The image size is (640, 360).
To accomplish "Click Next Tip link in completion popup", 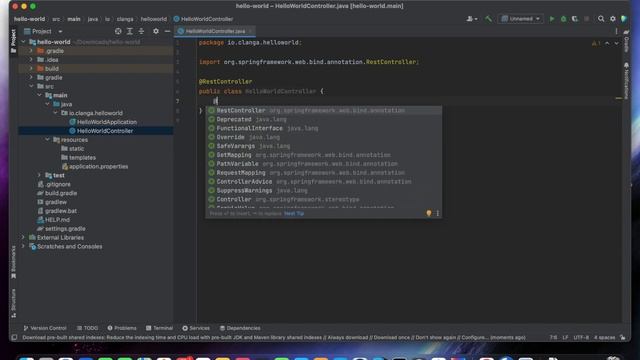I will coord(294,213).
